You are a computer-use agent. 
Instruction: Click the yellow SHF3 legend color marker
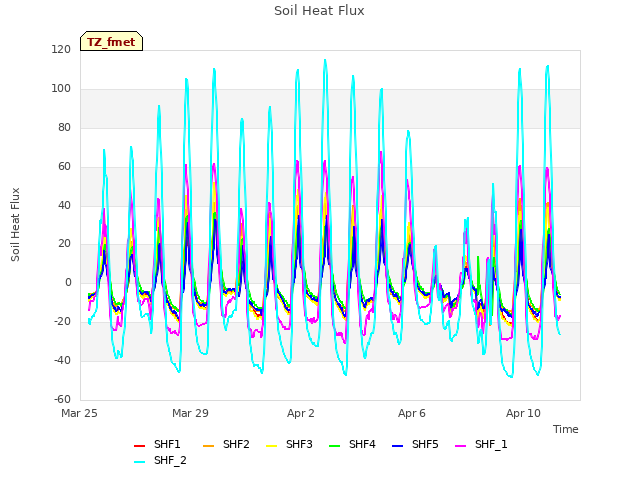271,445
